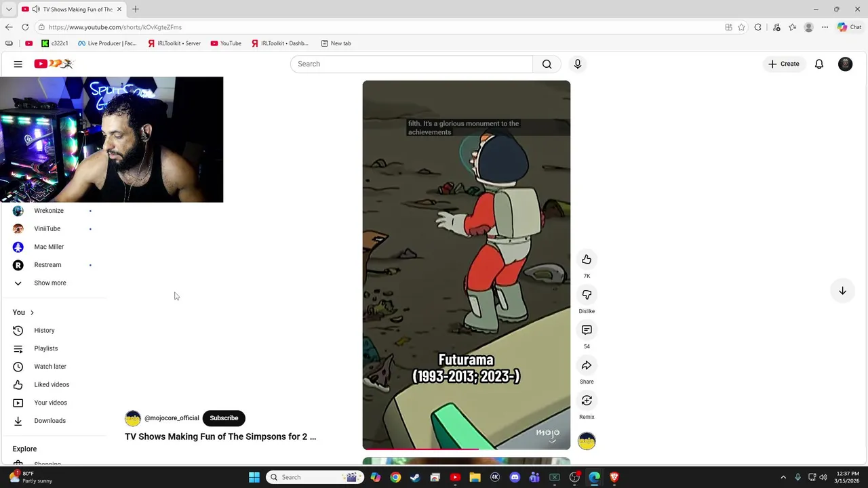Open Steam from the taskbar
The image size is (868, 488).
(x=415, y=477)
